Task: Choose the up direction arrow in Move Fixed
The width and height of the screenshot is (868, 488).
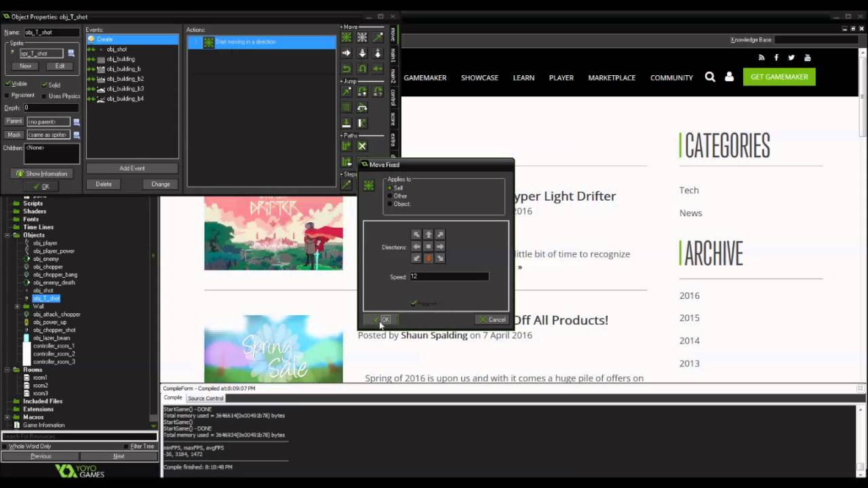Action: (428, 235)
